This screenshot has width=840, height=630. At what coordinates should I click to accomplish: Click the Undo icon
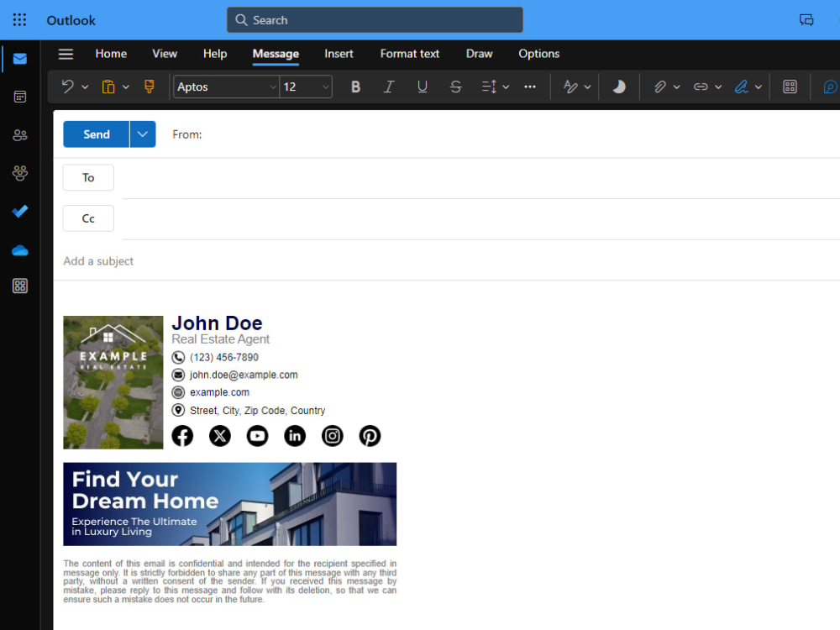(x=66, y=87)
